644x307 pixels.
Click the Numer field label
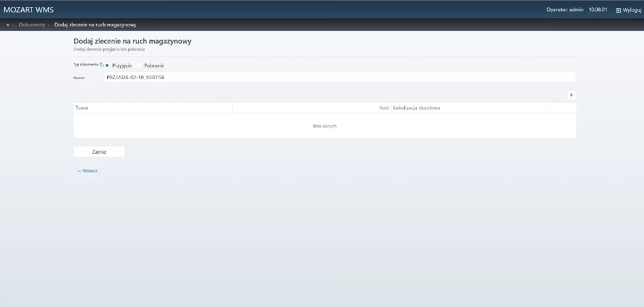coord(79,78)
